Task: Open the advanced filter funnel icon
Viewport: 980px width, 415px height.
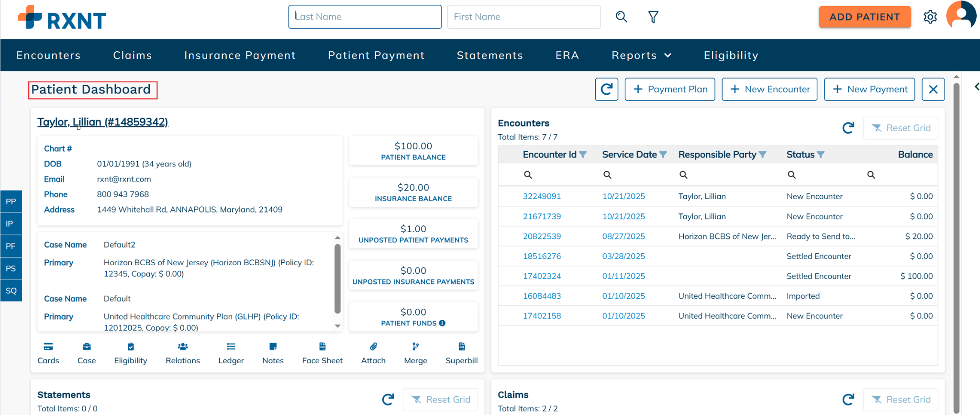Action: click(x=653, y=17)
